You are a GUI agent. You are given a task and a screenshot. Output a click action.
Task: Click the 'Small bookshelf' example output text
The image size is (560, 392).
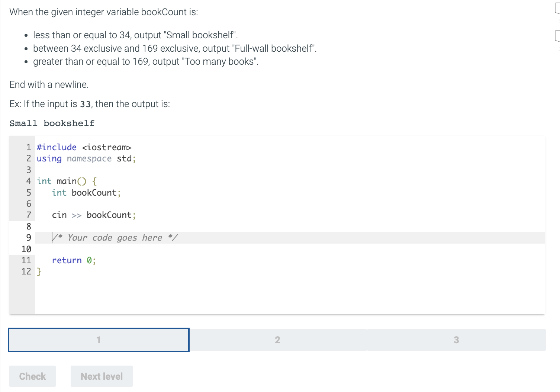click(52, 123)
